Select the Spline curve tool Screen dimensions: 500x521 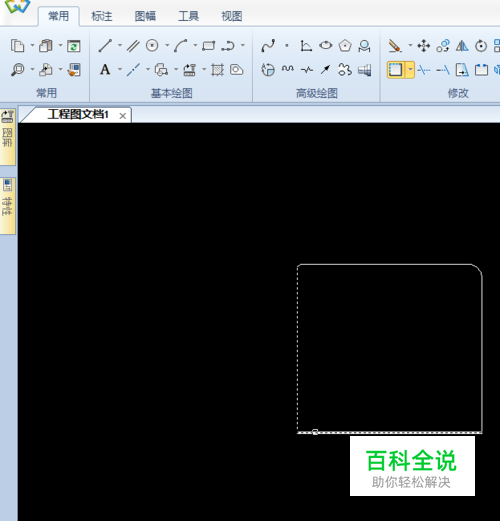coord(268,46)
